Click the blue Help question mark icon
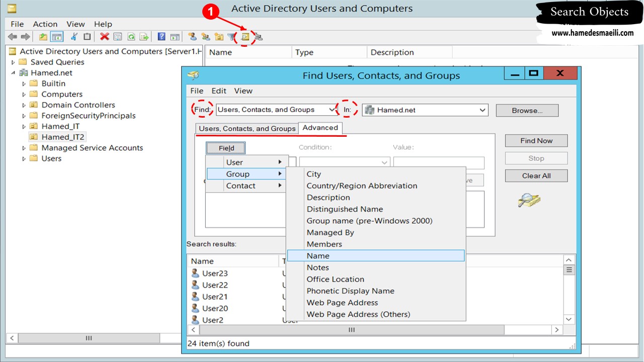This screenshot has width=644, height=362. pos(162,37)
